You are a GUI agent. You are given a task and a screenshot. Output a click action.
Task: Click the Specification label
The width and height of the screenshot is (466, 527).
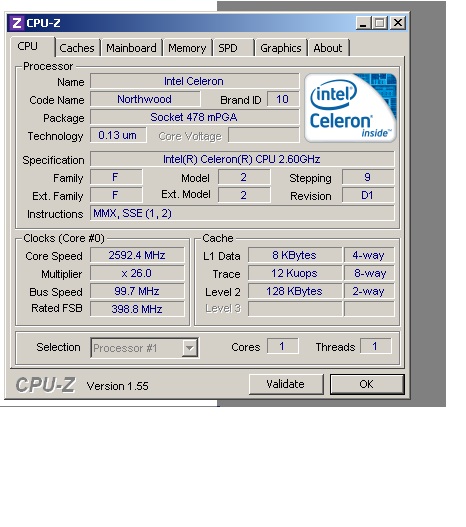[x=53, y=160]
